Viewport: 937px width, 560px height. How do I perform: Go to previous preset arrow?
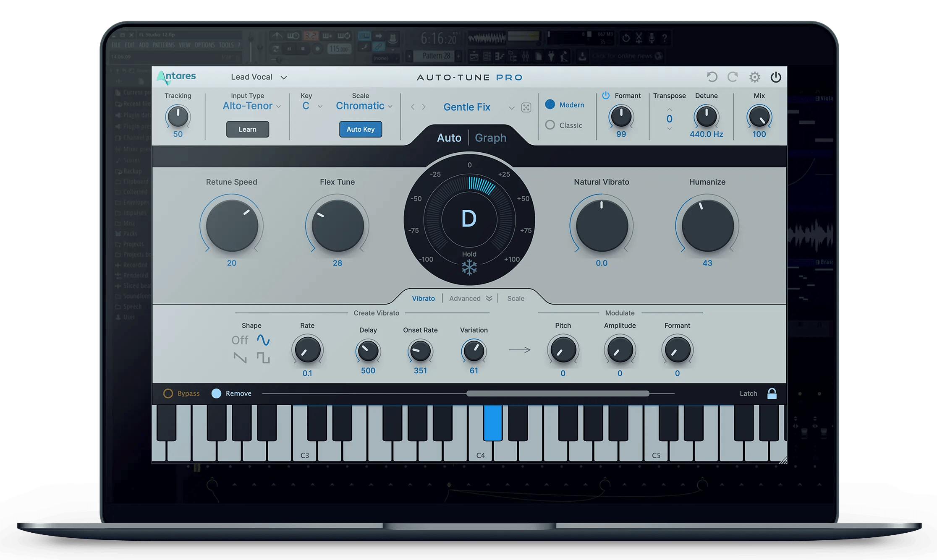coord(413,107)
